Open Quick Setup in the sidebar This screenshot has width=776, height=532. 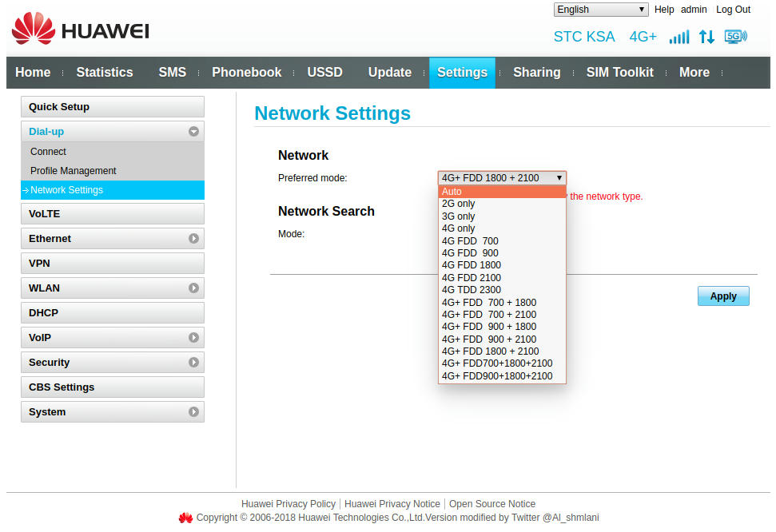[x=113, y=107]
